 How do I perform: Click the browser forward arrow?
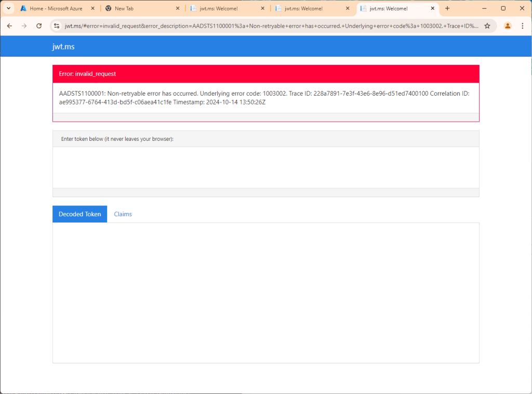(24, 26)
